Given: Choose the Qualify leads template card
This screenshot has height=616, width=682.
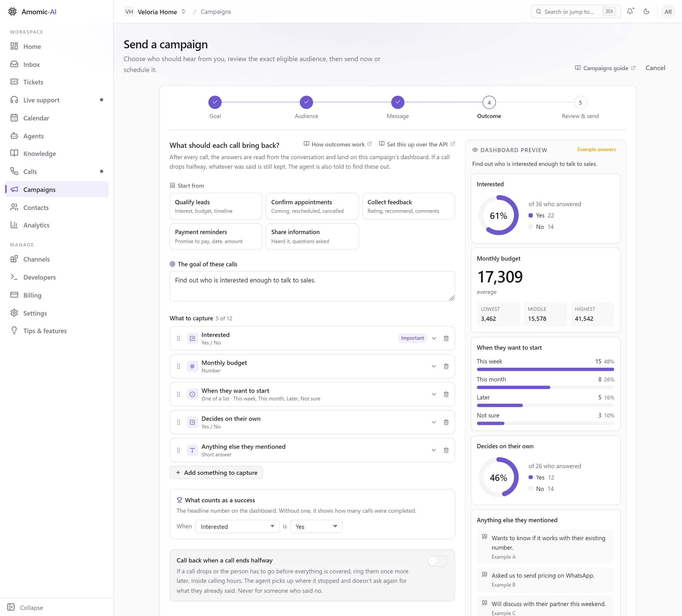Looking at the screenshot, I should click(216, 206).
